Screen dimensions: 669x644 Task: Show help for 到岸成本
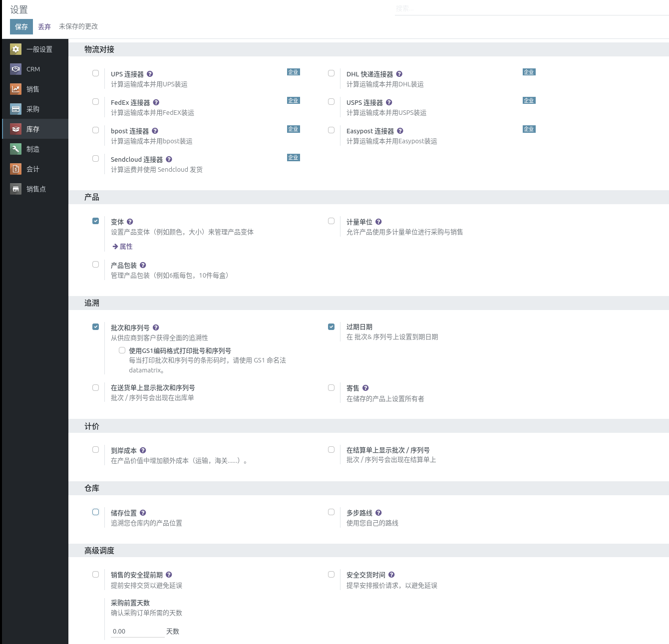143,450
